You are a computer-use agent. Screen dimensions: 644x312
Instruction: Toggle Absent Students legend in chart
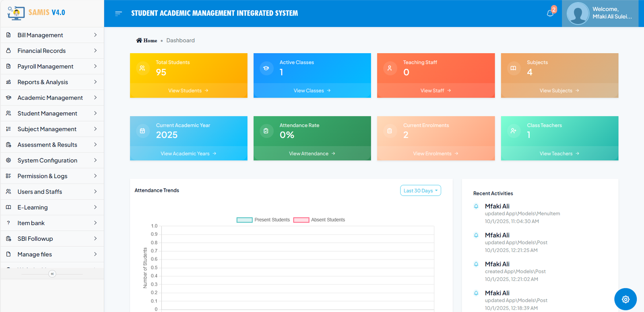pos(319,220)
